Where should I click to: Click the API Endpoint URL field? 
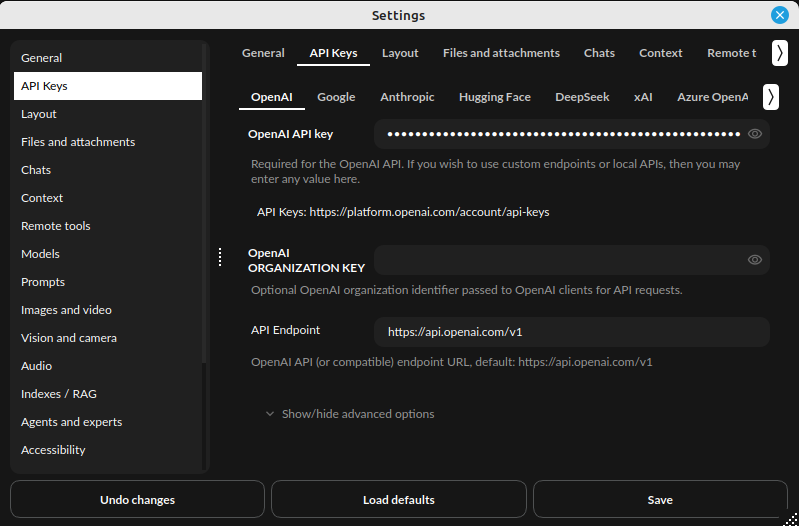pyautogui.click(x=572, y=332)
